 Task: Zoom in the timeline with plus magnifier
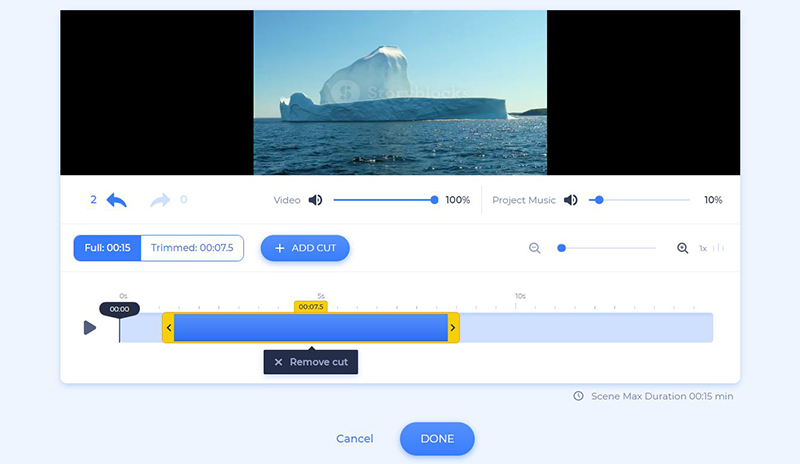(682, 248)
